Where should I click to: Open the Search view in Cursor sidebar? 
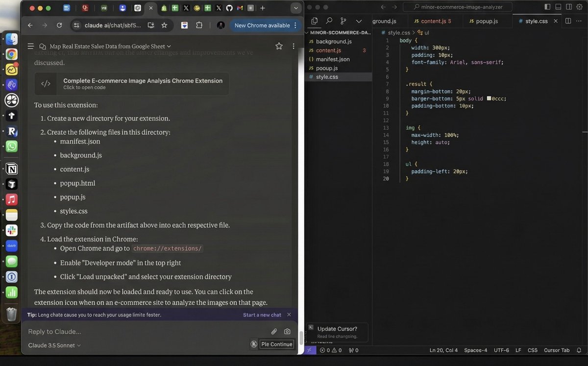pyautogui.click(x=329, y=21)
